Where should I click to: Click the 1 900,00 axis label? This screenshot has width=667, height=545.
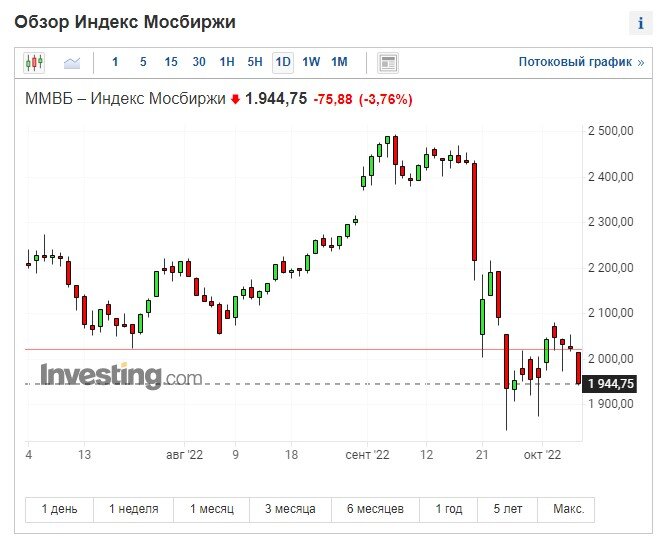611,403
